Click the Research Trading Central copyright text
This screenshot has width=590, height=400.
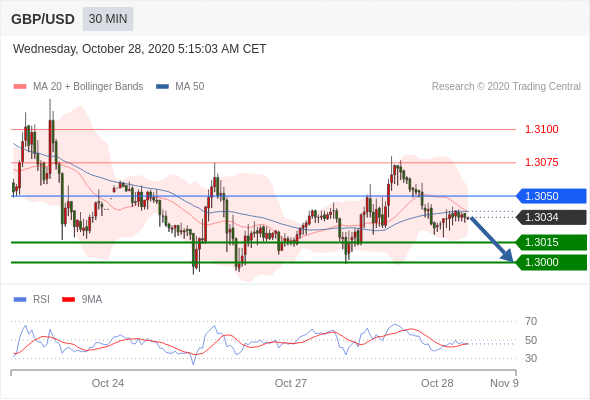click(506, 87)
